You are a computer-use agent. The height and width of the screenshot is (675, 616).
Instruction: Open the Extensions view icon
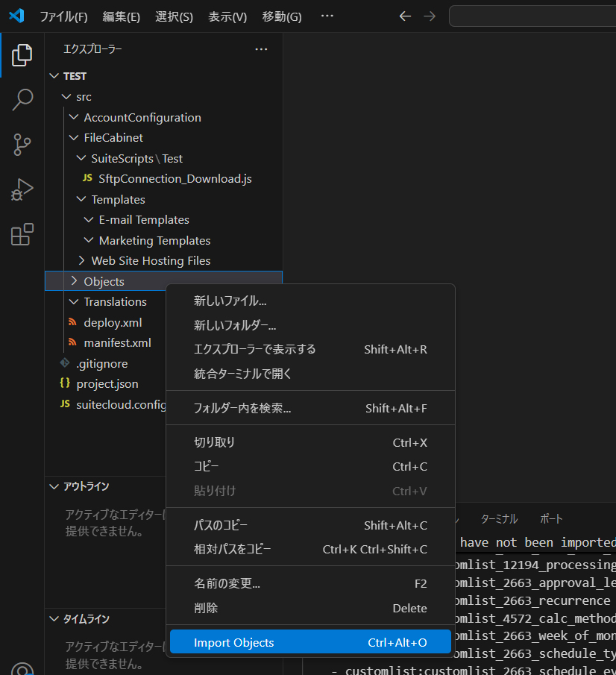(22, 234)
